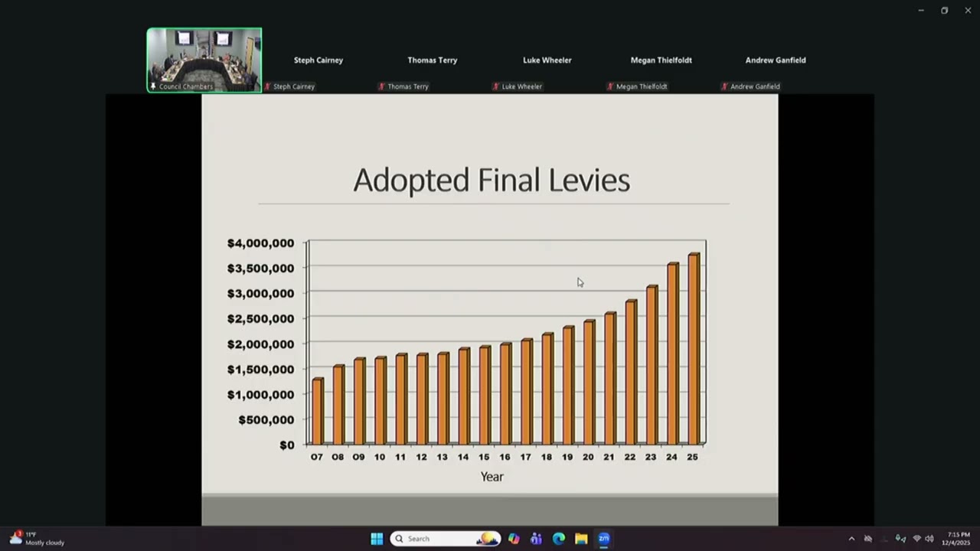This screenshot has height=551, width=980.
Task: Open Steph Cairney's participant tile
Action: pos(318,60)
